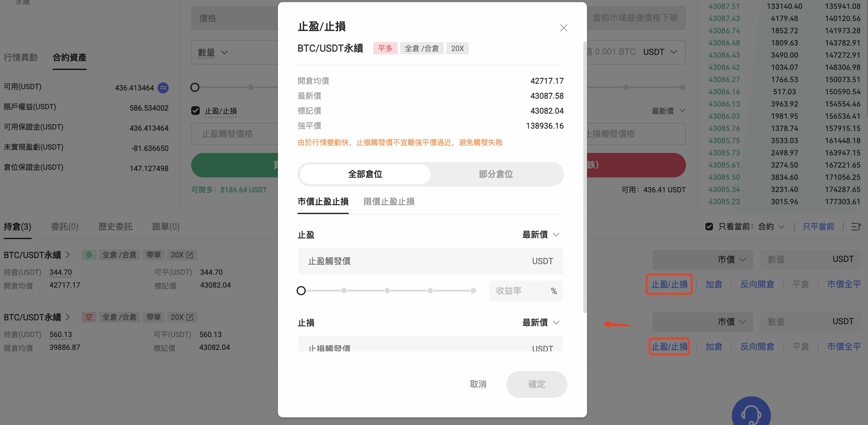Click 持倉 value 344.70 of long position
The image size is (868, 425).
click(61, 272)
